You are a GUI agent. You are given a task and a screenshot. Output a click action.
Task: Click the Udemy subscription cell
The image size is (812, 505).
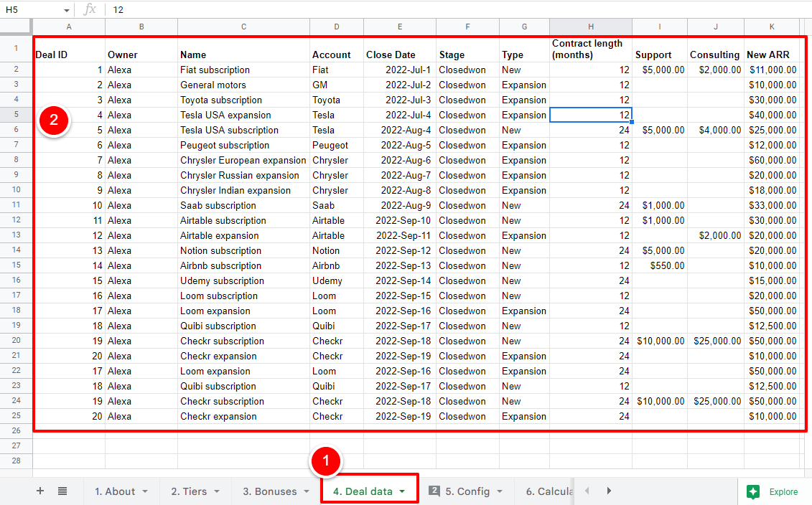[x=244, y=281]
